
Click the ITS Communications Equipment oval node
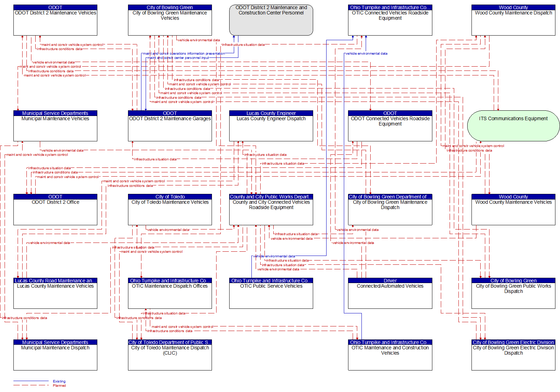[x=513, y=126]
